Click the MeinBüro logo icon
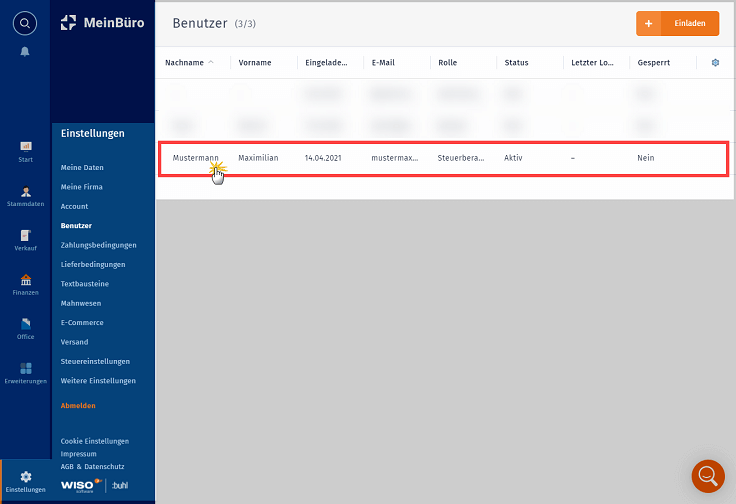The height and width of the screenshot is (504, 736). coord(69,23)
